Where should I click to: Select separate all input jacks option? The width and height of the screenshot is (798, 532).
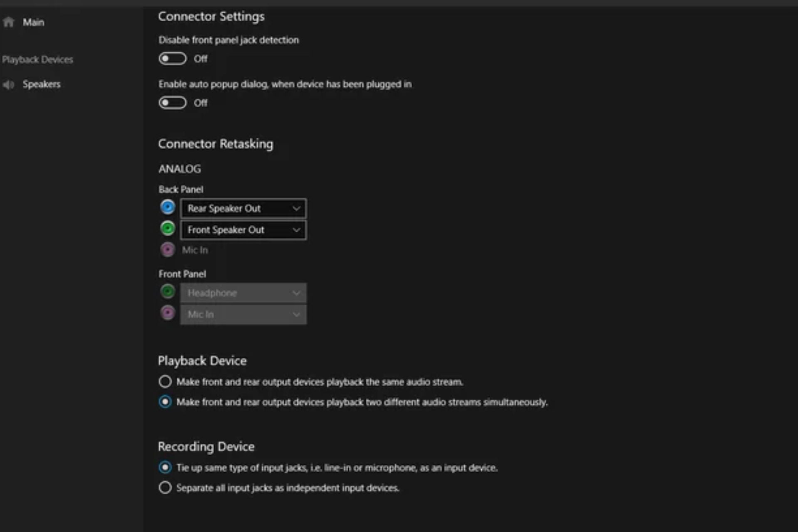(x=165, y=488)
